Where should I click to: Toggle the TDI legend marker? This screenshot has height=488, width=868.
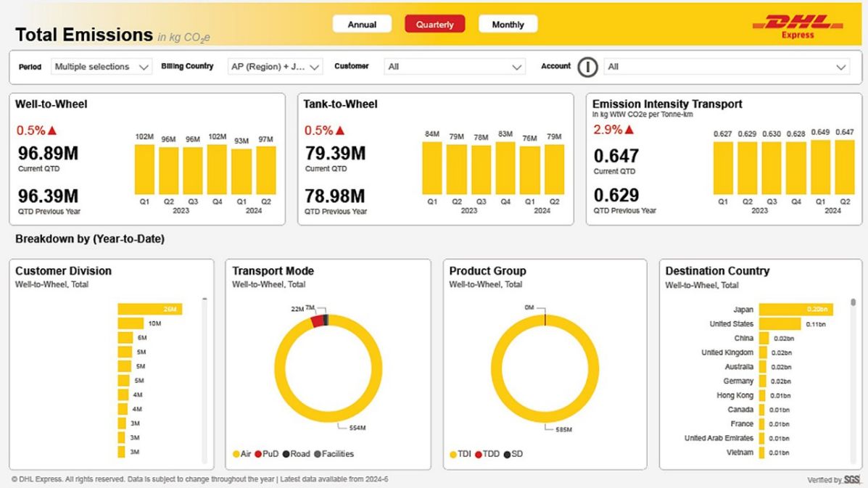tap(453, 454)
